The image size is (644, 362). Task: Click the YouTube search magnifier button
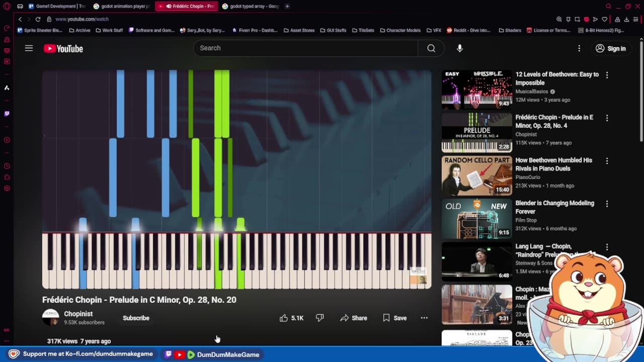(431, 48)
